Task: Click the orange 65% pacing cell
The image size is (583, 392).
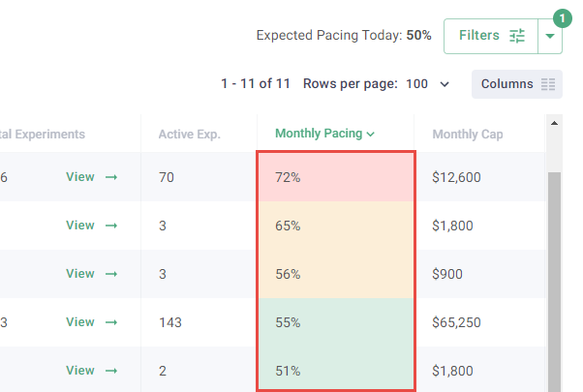Action: tap(335, 226)
